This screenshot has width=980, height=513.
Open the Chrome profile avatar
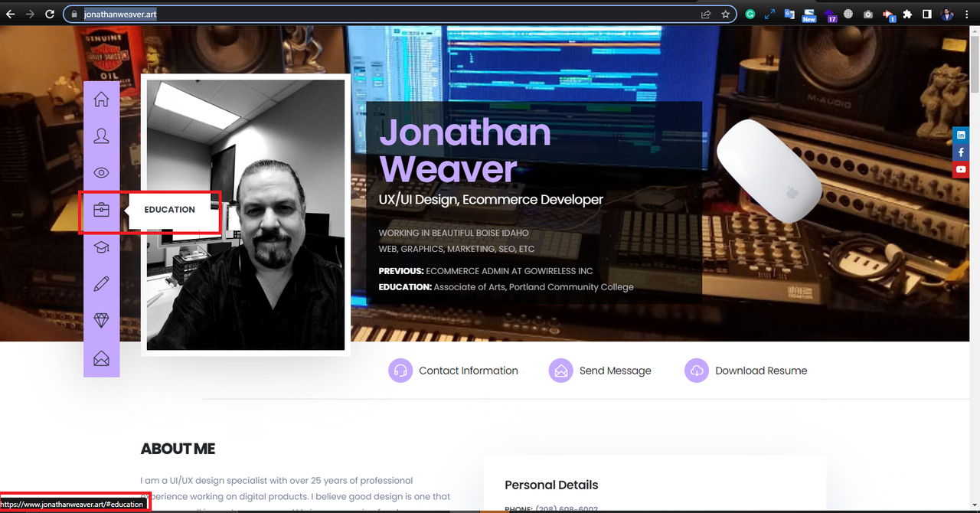(947, 14)
